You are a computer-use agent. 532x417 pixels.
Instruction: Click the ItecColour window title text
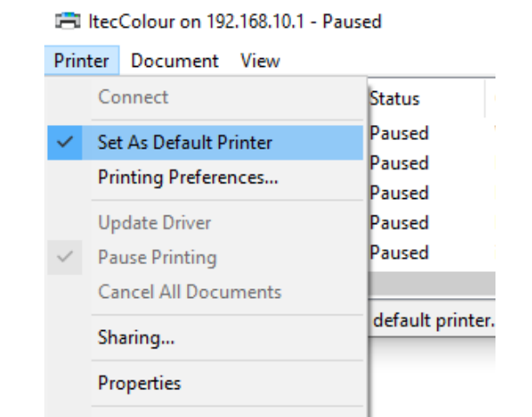(x=232, y=20)
